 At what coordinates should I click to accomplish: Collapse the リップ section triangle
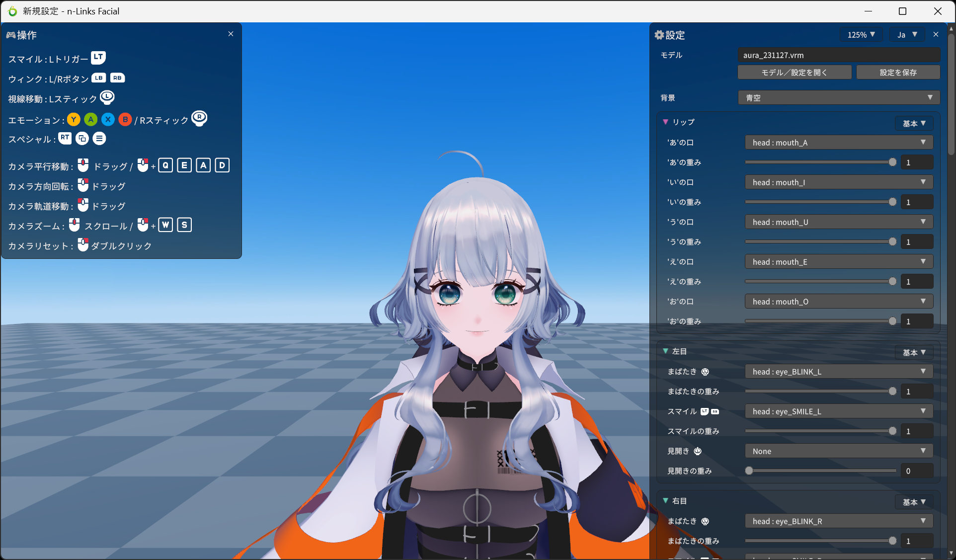665,122
